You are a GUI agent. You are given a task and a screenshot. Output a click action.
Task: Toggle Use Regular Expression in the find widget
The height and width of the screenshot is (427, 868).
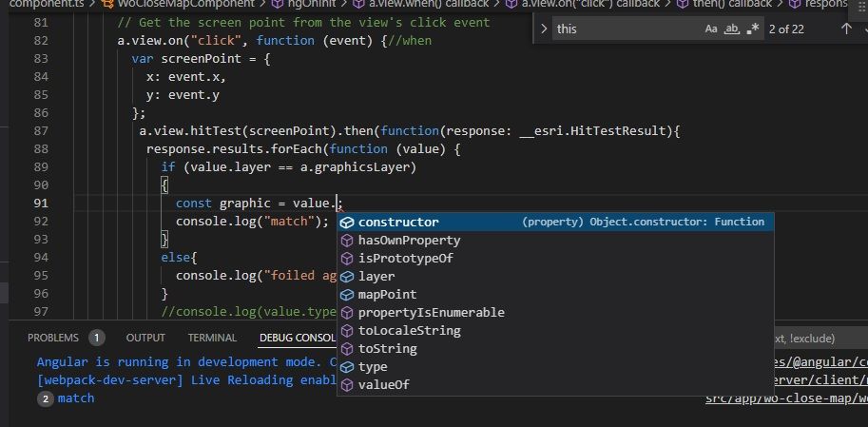coord(752,29)
